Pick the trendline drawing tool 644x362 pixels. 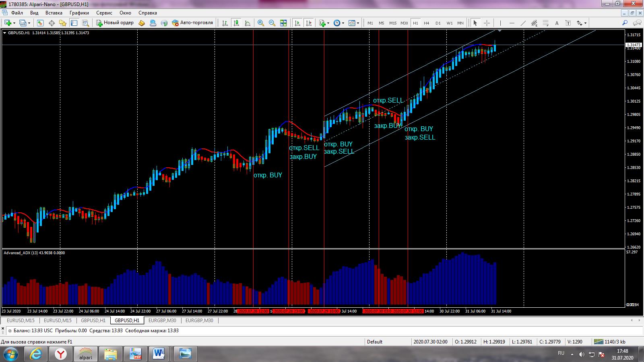click(523, 23)
